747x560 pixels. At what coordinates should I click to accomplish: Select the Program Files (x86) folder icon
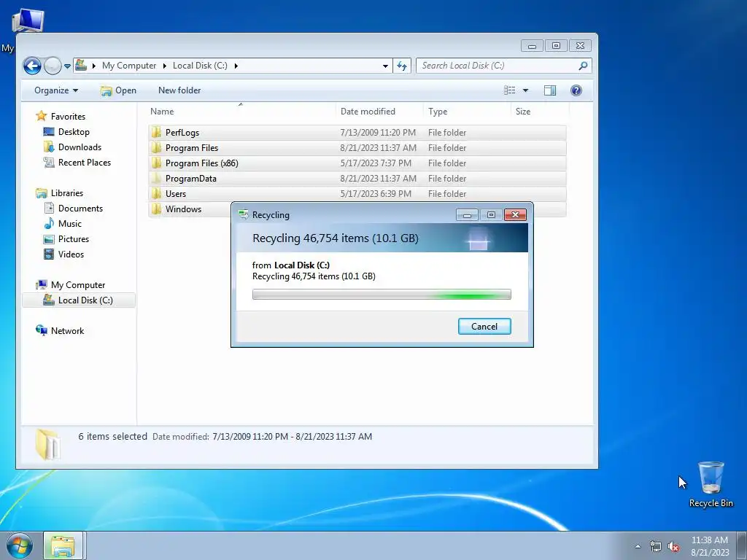tap(156, 163)
